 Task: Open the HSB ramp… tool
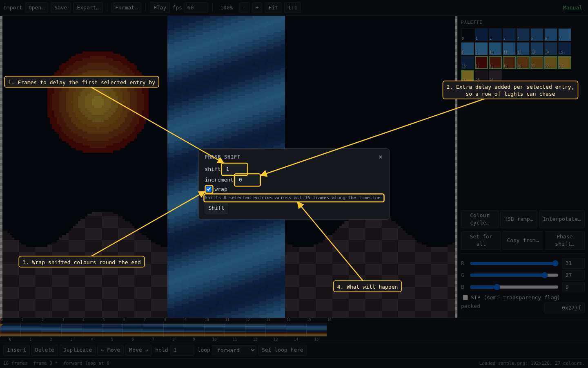[x=519, y=219]
